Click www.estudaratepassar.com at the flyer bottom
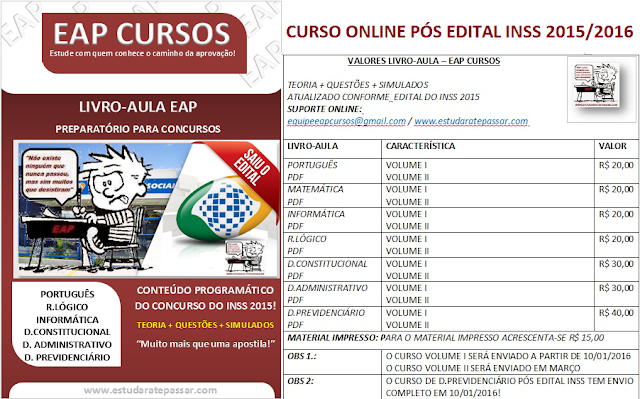The image size is (640, 399). coord(150,390)
